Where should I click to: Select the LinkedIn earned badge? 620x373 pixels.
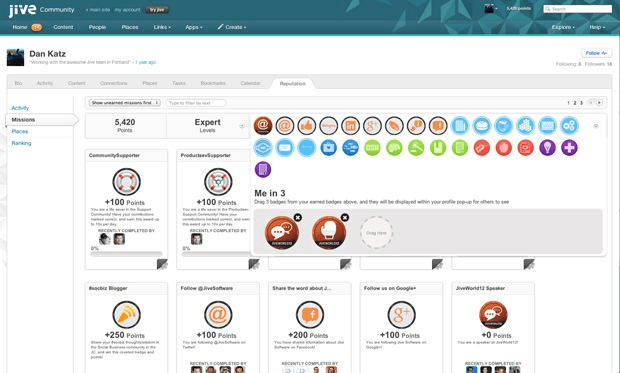pos(350,126)
